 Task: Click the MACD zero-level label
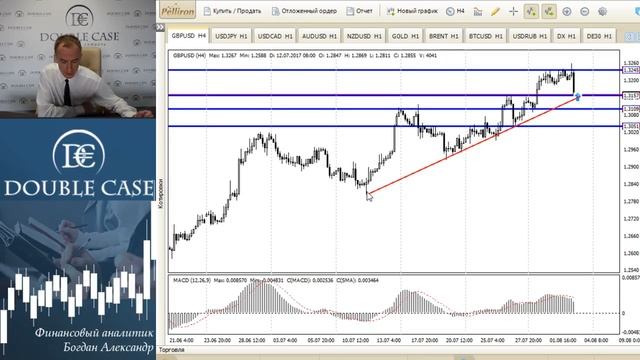click(x=623, y=313)
